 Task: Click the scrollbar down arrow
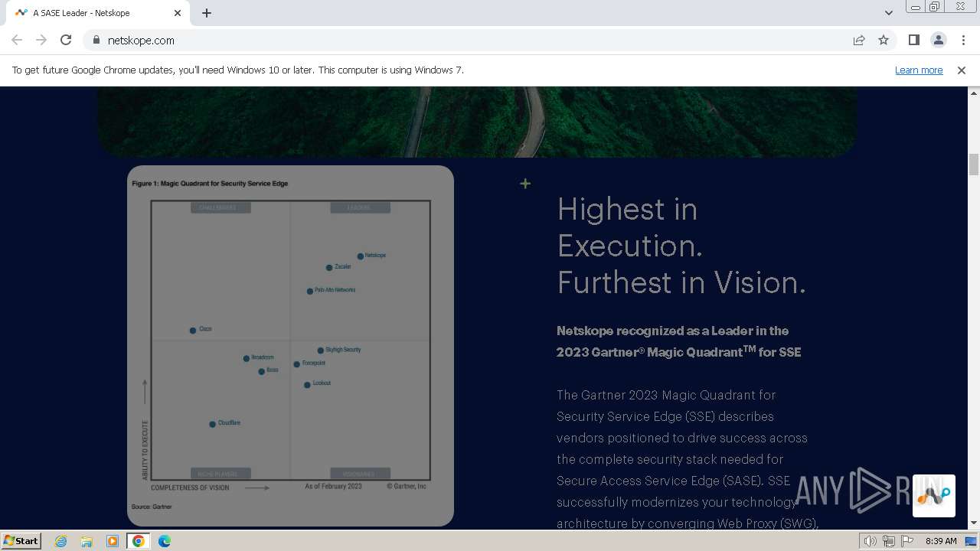974,523
